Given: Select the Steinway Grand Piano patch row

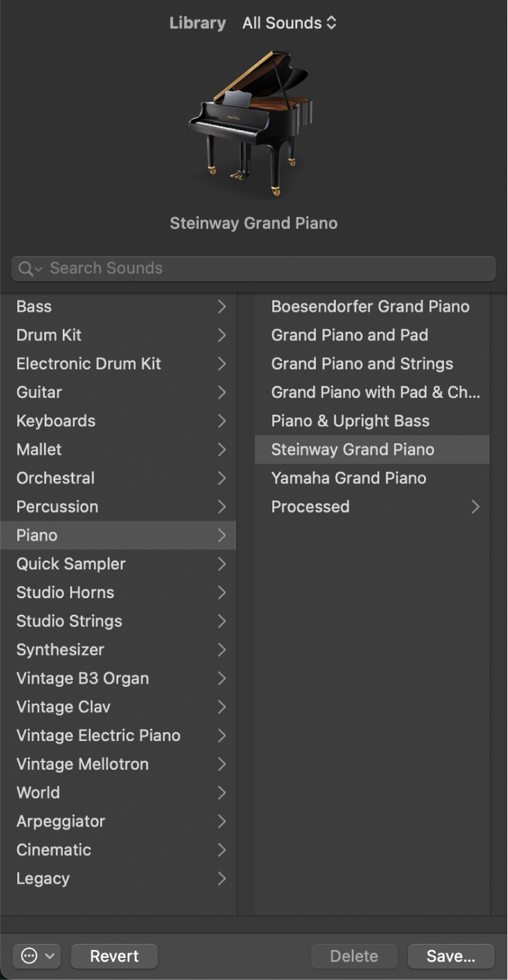Looking at the screenshot, I should [372, 450].
